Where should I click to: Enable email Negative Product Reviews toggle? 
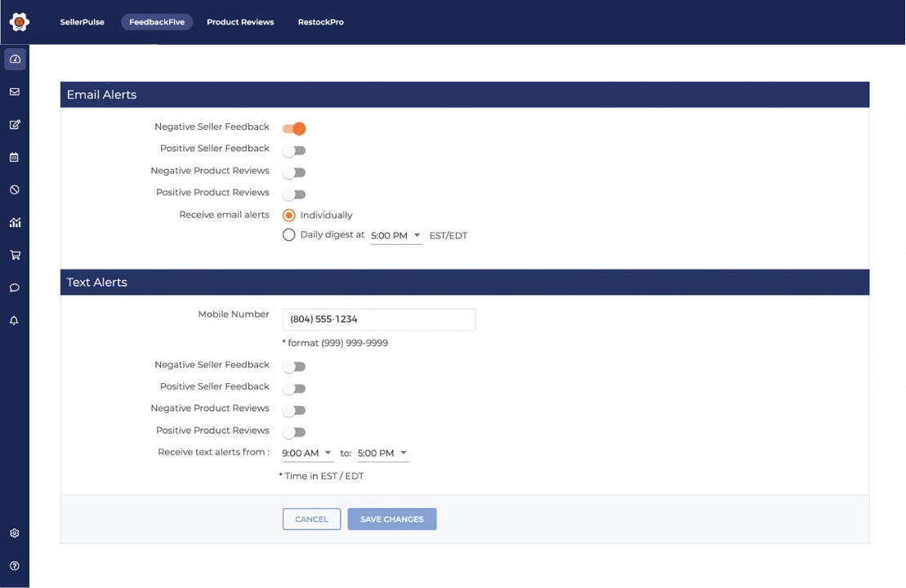pos(294,172)
